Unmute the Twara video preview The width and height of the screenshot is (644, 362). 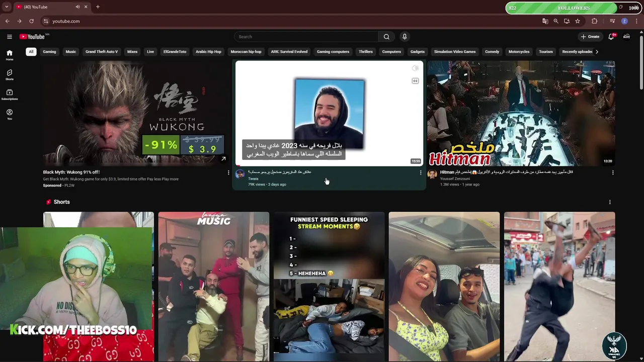pos(415,68)
